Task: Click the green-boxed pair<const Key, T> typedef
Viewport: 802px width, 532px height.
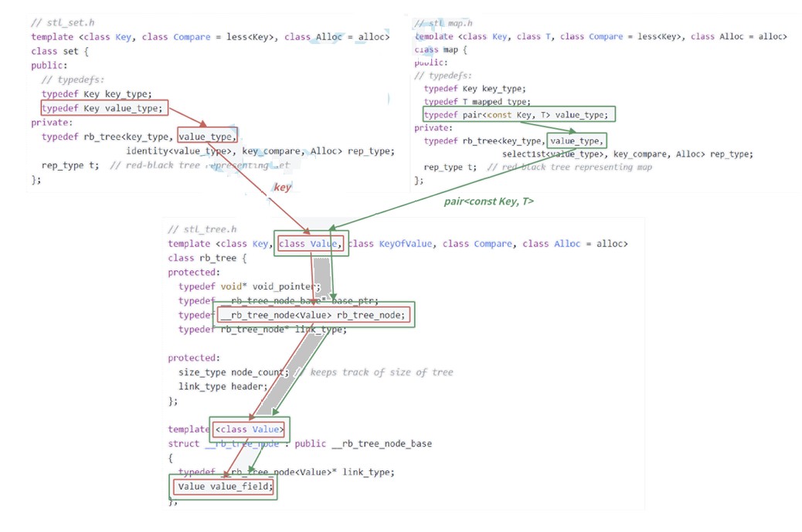Action: pyautogui.click(x=518, y=114)
